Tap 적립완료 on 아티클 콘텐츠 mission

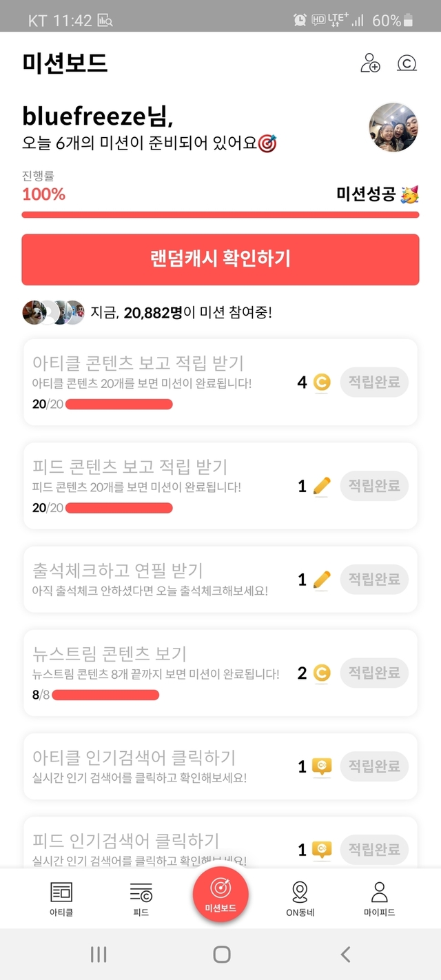[x=374, y=382]
